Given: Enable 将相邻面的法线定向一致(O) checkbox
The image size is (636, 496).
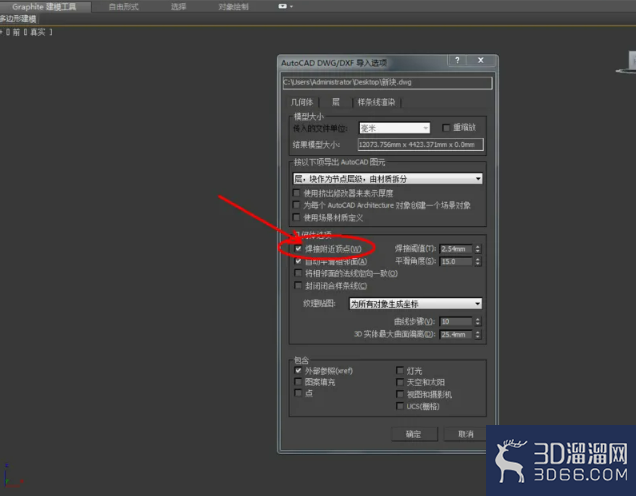Looking at the screenshot, I should 299,273.
